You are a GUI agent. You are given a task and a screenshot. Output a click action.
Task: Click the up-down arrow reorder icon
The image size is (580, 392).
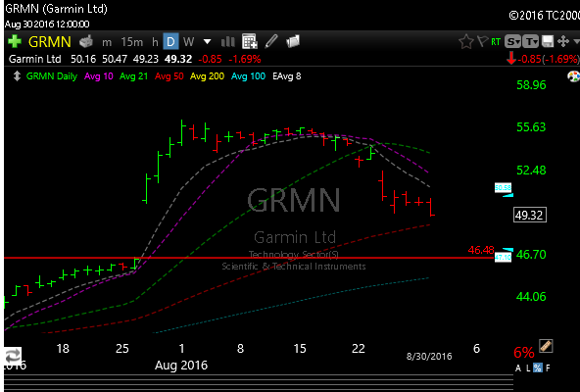(x=17, y=76)
